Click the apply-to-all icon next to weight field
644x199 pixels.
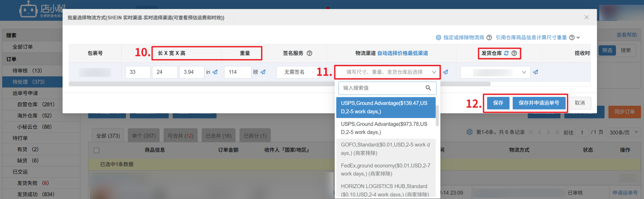263,72
